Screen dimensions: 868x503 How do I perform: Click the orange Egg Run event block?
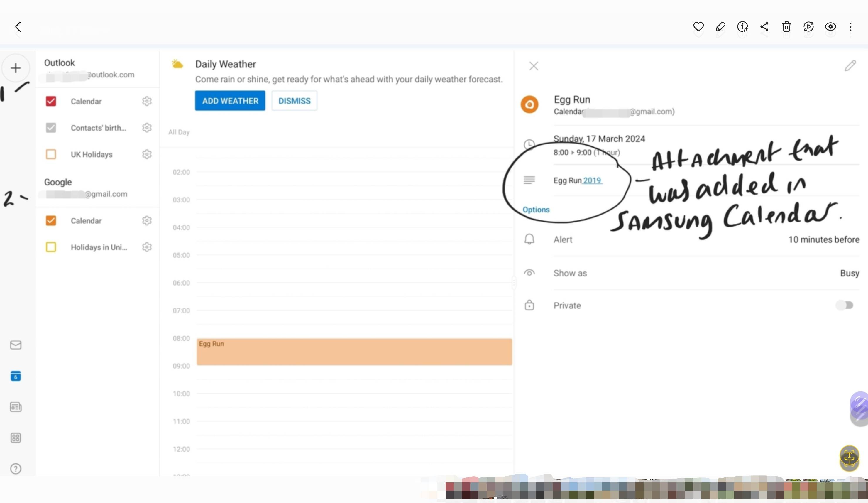point(354,351)
